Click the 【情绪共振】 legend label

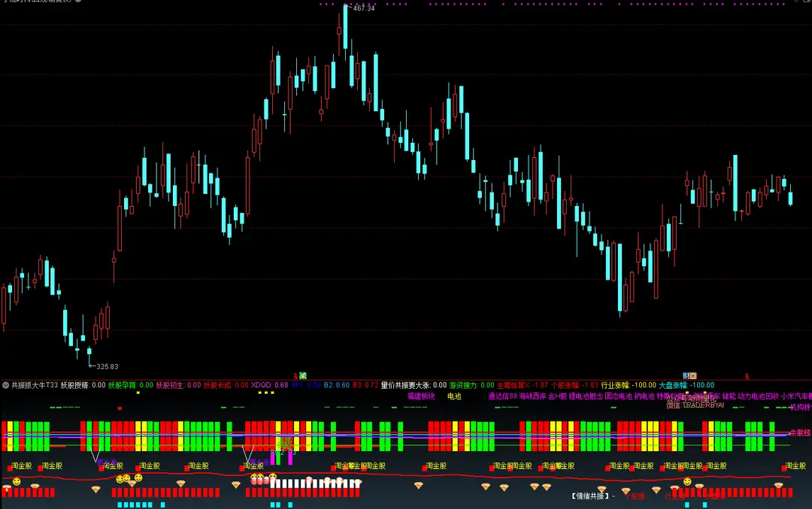pyautogui.click(x=590, y=496)
